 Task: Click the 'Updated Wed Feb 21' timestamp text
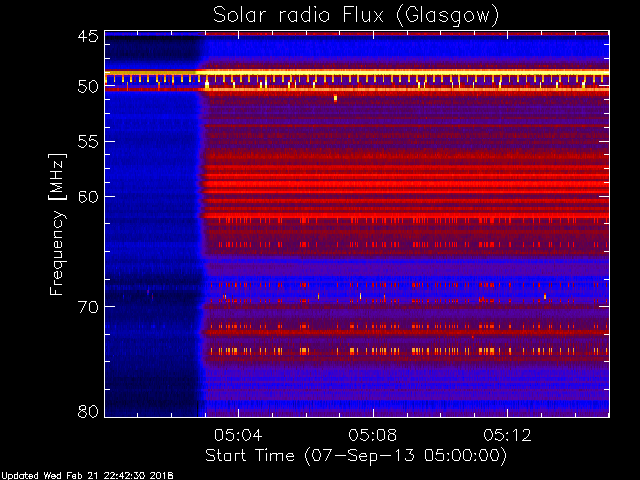(x=87, y=476)
